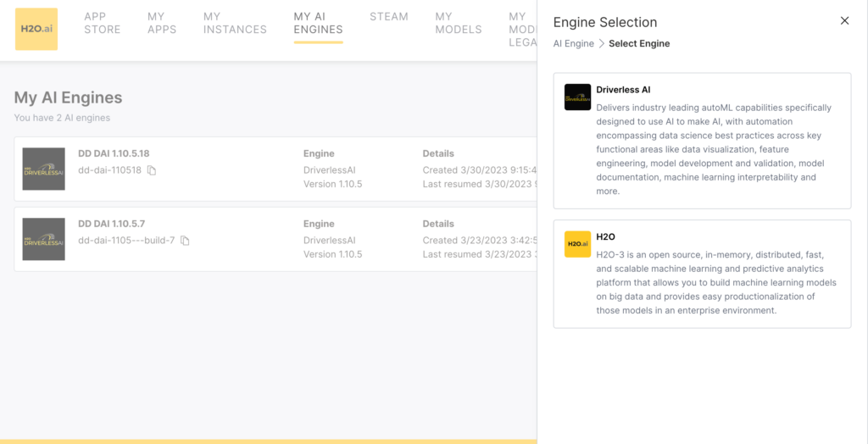This screenshot has height=444, width=868.
Task: Click the H2O.ai logo in header
Action: tap(36, 29)
